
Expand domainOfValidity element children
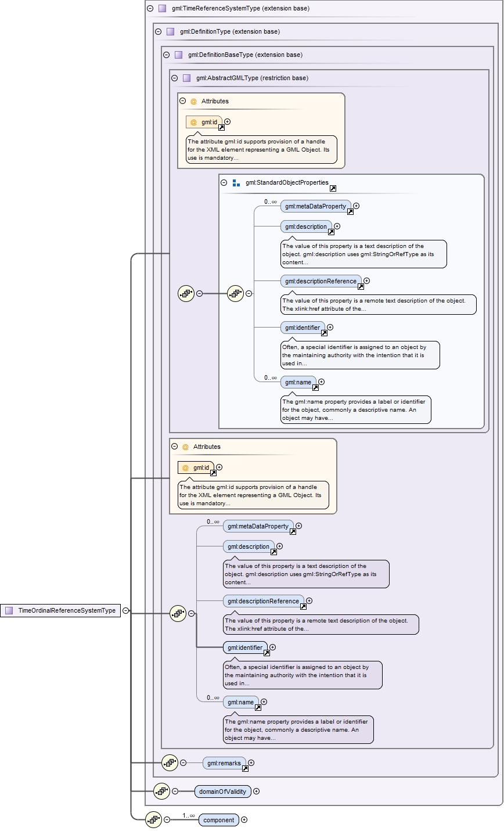pyautogui.click(x=256, y=791)
